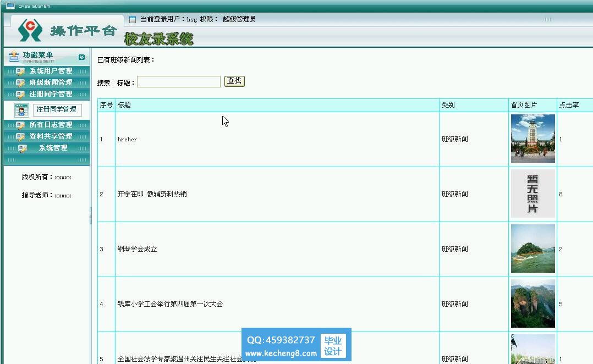Select the title 钱库小学工会举行第四届第一次大会
The height and width of the screenshot is (364, 593).
[x=170, y=304]
